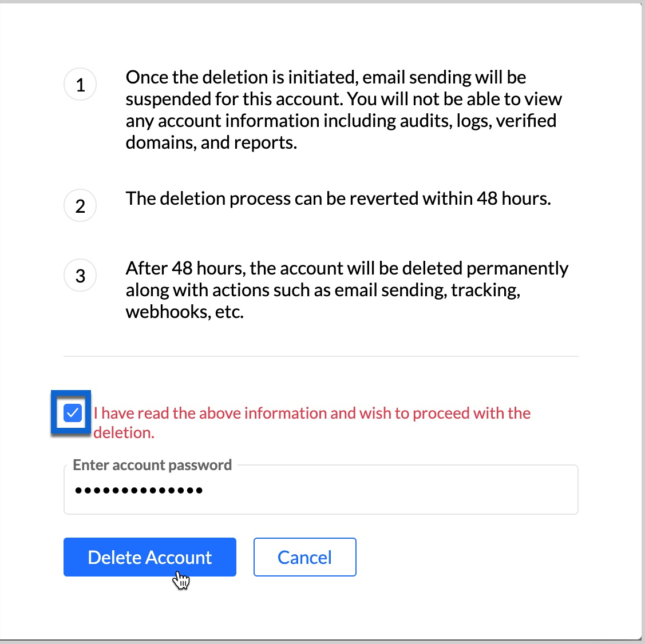This screenshot has height=644, width=645.
Task: Click "After 48 hours, the account" text line
Action: click(x=347, y=268)
